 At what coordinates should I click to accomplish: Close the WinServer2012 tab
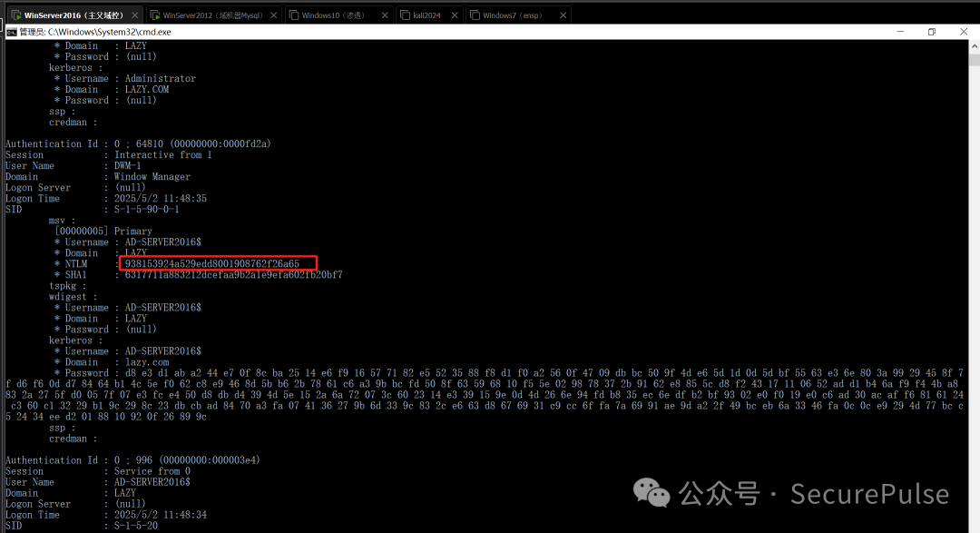pyautogui.click(x=274, y=15)
